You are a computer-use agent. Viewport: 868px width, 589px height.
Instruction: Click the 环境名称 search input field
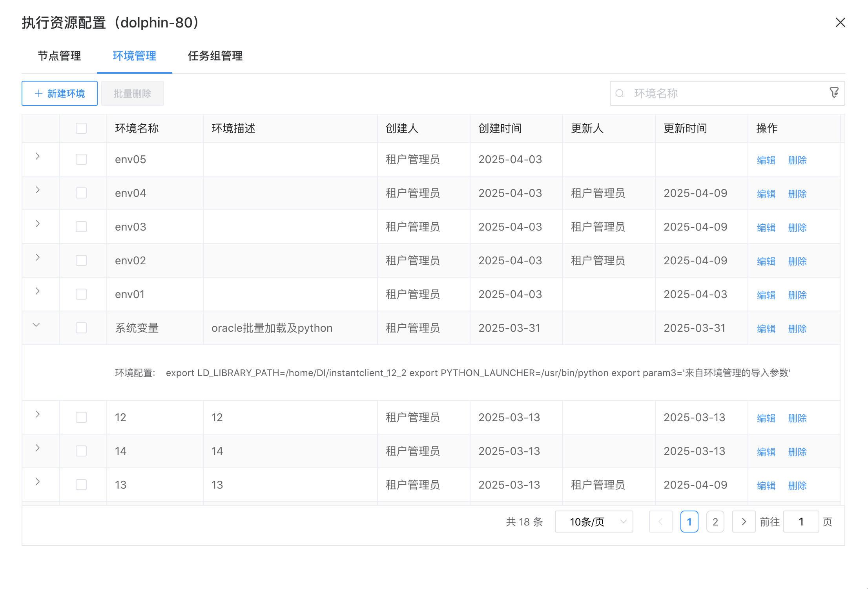(706, 93)
